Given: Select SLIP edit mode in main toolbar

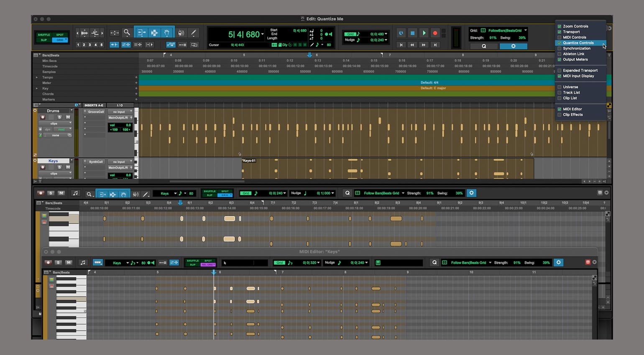Looking at the screenshot, I should (44, 40).
